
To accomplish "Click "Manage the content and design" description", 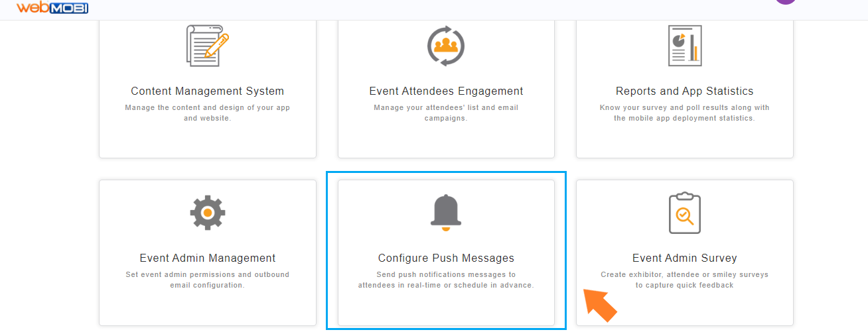I will point(208,113).
